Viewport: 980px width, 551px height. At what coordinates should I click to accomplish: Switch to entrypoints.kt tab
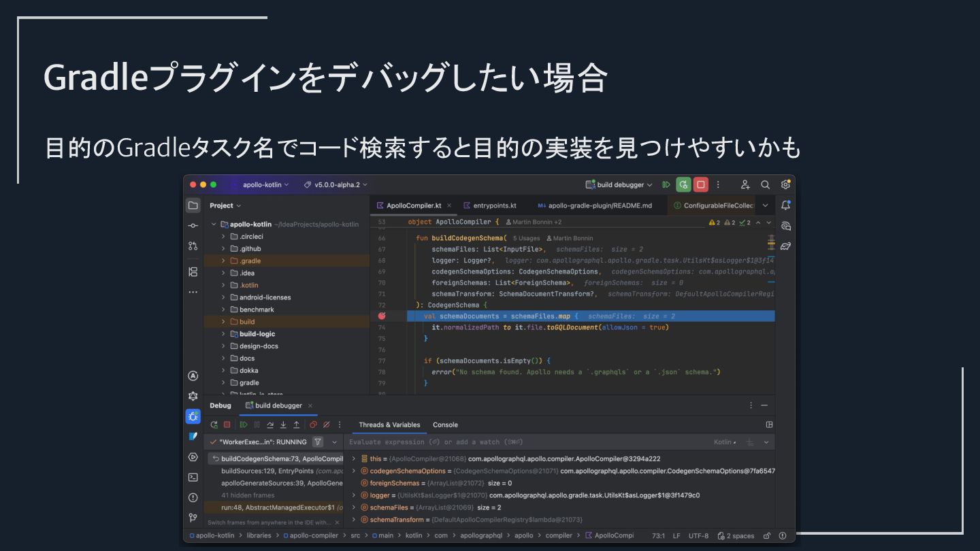489,205
